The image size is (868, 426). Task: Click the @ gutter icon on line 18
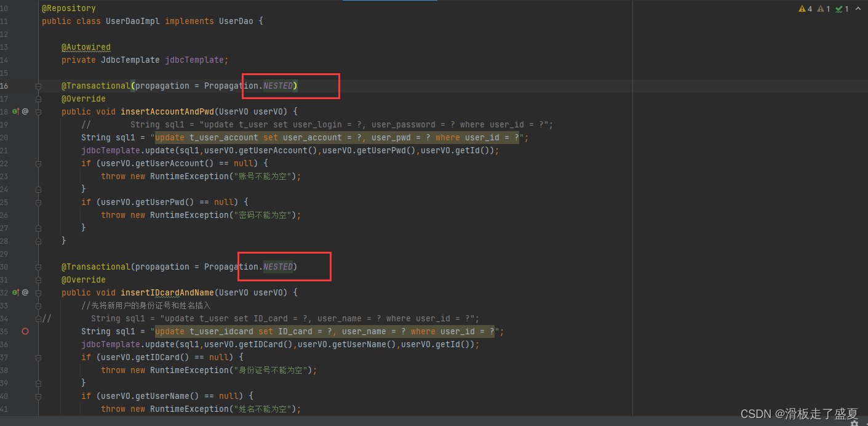tap(25, 111)
